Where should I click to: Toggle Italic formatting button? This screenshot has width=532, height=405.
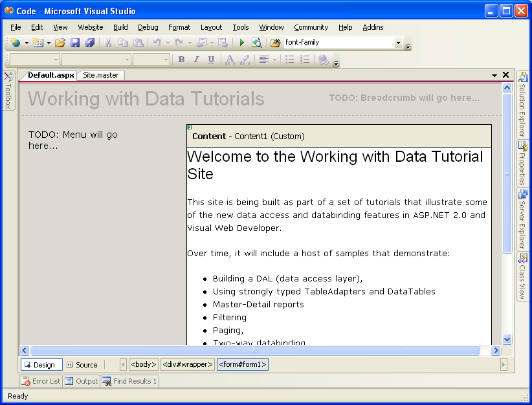196,60
